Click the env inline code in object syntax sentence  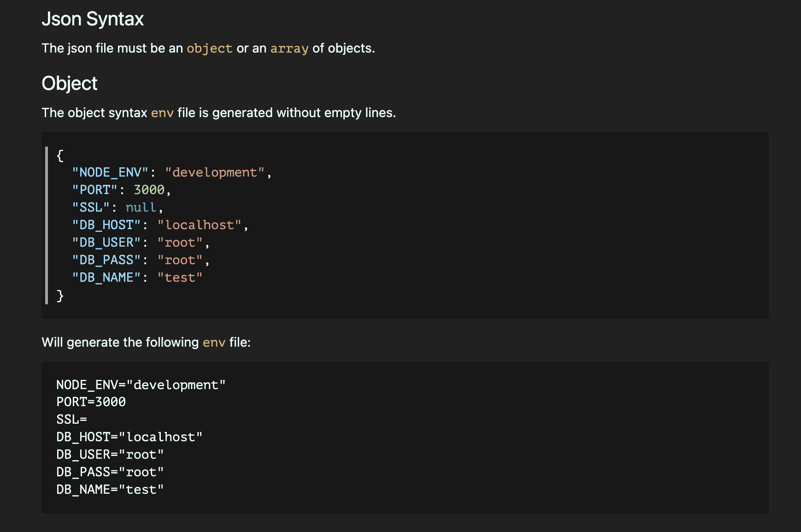tap(162, 112)
